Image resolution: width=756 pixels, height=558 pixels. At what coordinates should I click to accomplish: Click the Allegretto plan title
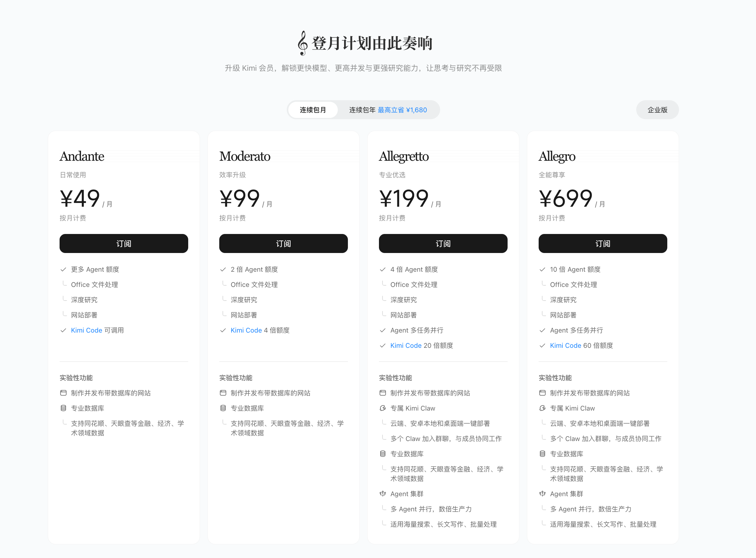pyautogui.click(x=404, y=157)
